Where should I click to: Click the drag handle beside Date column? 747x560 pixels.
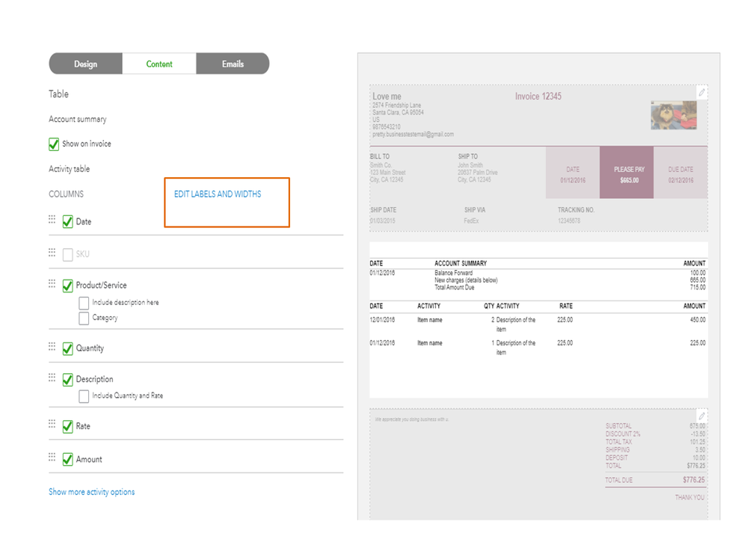(x=52, y=220)
